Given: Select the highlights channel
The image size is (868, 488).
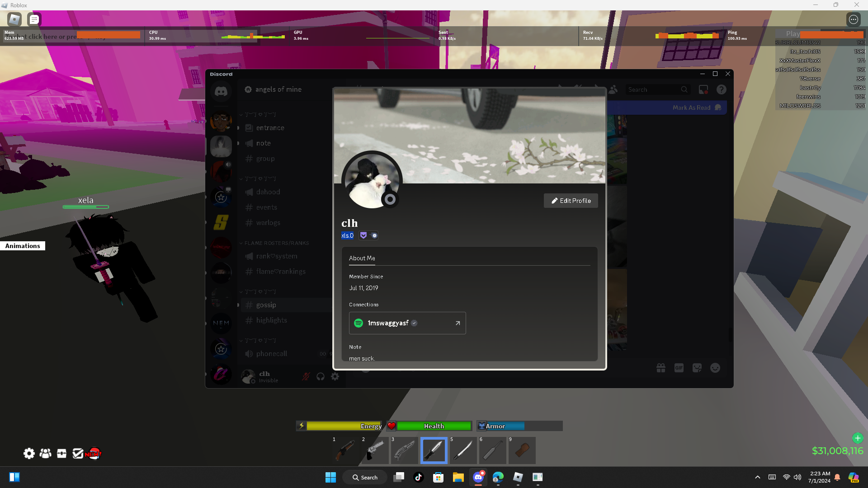Looking at the screenshot, I should (287, 320).
